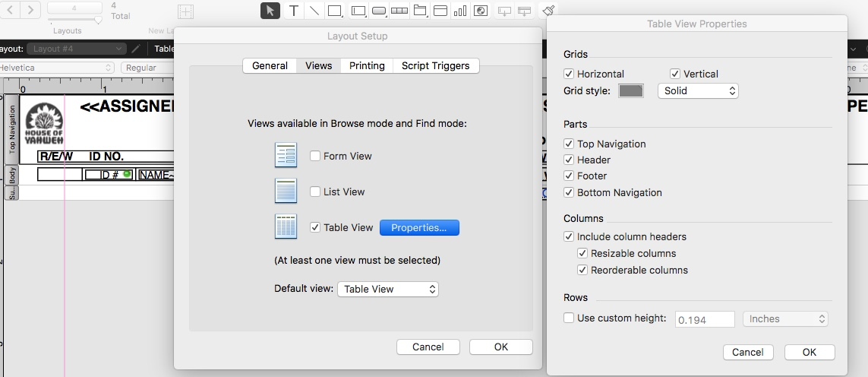Choose the Tab Control tool
Viewport: 868px width, 377px height.
[420, 11]
